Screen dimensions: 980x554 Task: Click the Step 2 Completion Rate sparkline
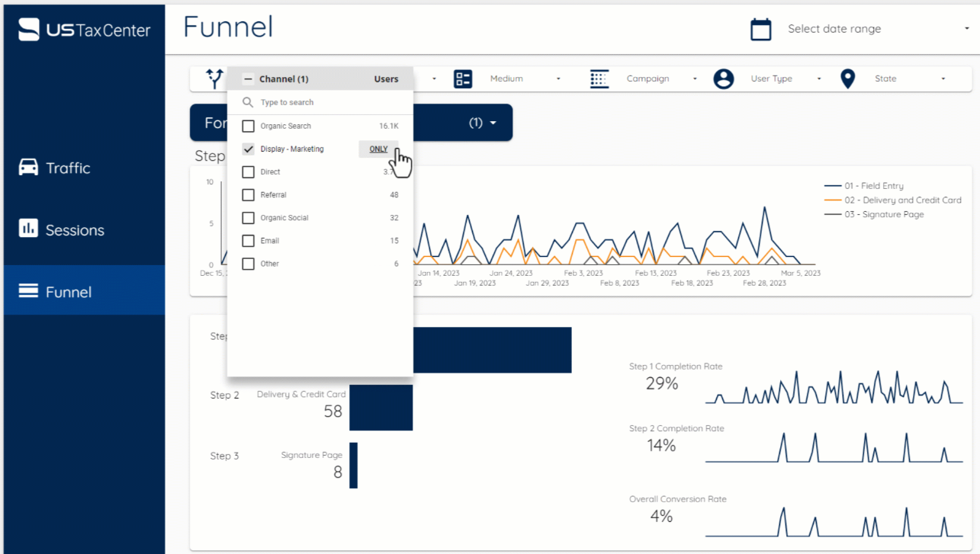click(x=834, y=447)
